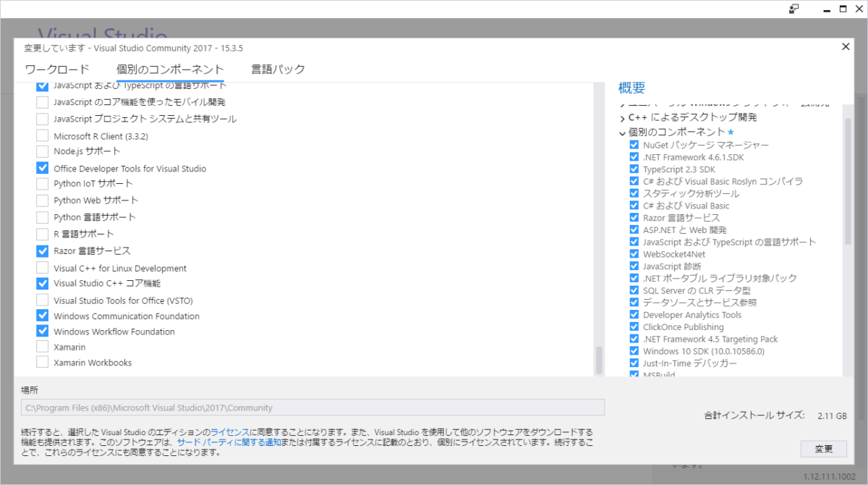868x485 pixels.
Task: Uncheck NuGet パッケージ マネージャー in summary
Action: (x=634, y=145)
